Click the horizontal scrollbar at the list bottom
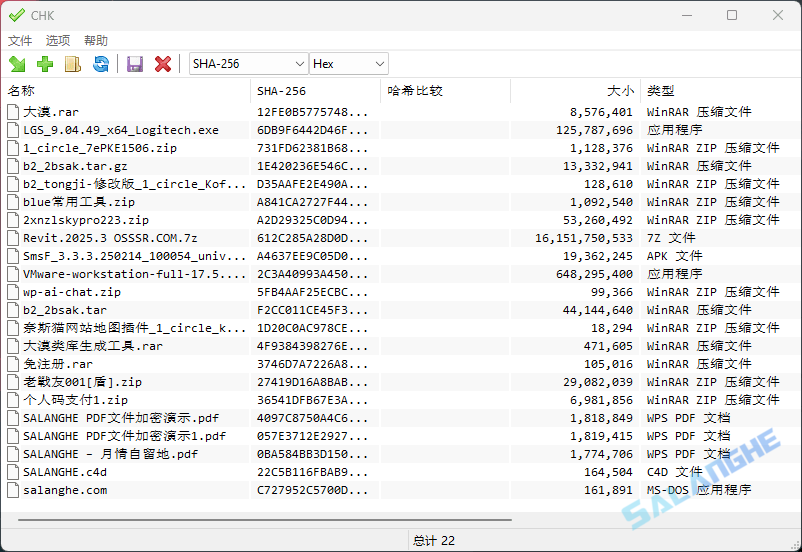The image size is (802, 552). click(264, 520)
